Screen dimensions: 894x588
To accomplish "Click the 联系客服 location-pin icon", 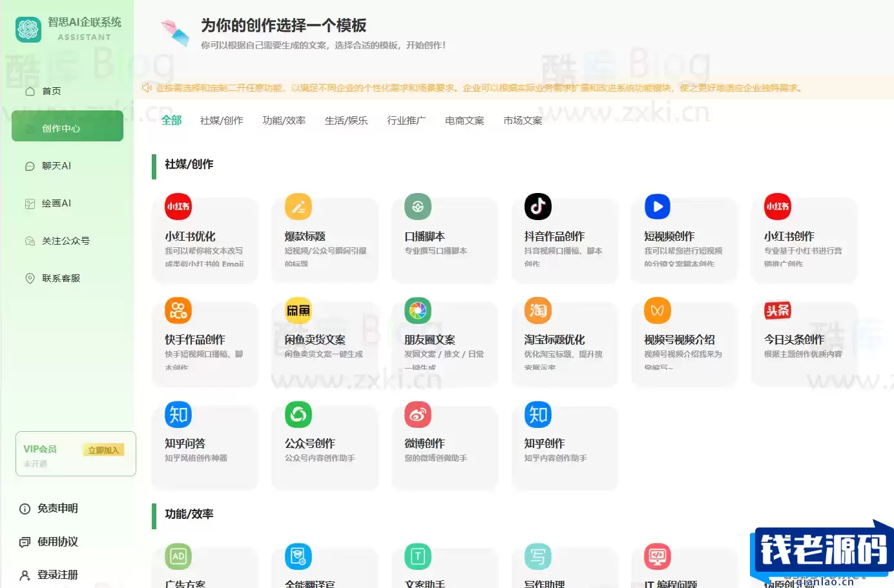I will click(30, 278).
